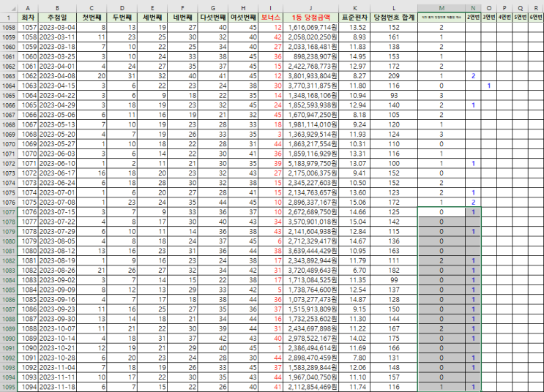Click the column M value in the 2023-08-19 row
Image resolution: width=544 pixels, height=392 pixels.
(x=441, y=260)
